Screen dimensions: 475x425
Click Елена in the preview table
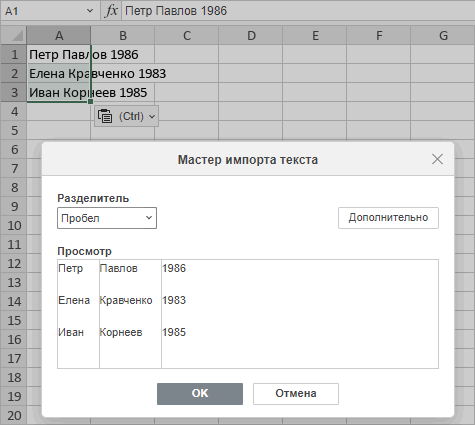(x=74, y=300)
